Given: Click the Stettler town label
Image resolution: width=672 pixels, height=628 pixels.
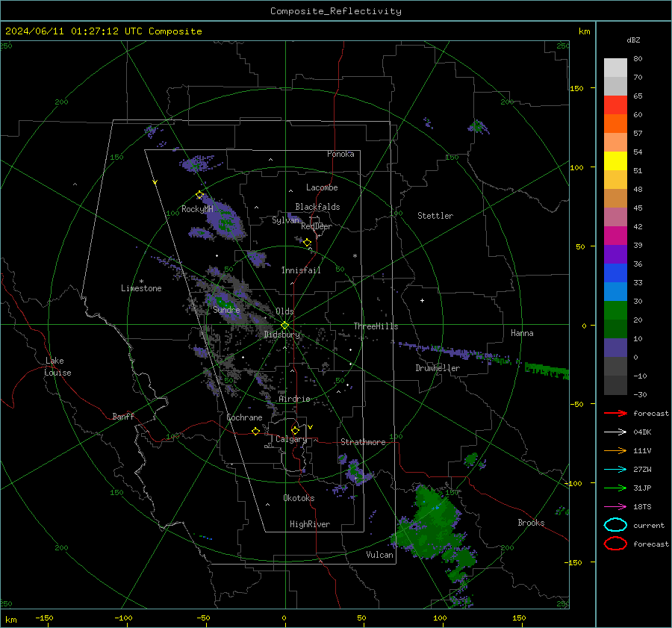Looking at the screenshot, I should click(435, 216).
